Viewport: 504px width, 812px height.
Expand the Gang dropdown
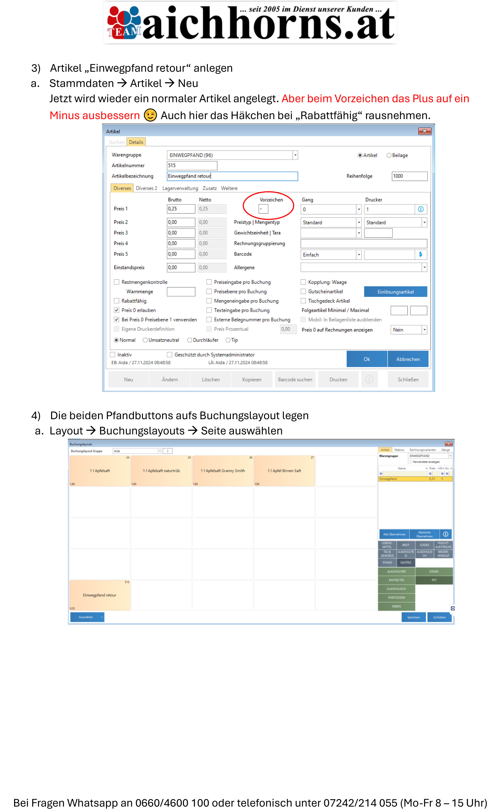pos(359,209)
